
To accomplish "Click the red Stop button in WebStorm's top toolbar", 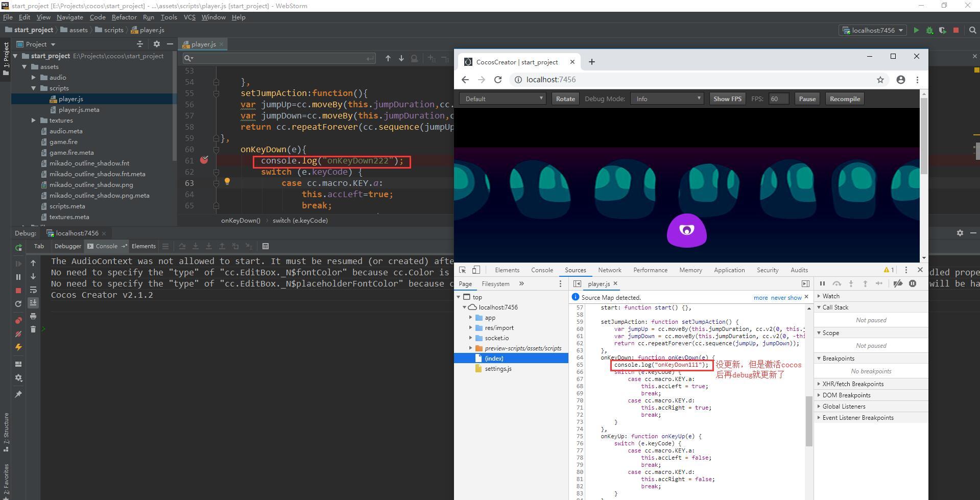I will pyautogui.click(x=956, y=30).
